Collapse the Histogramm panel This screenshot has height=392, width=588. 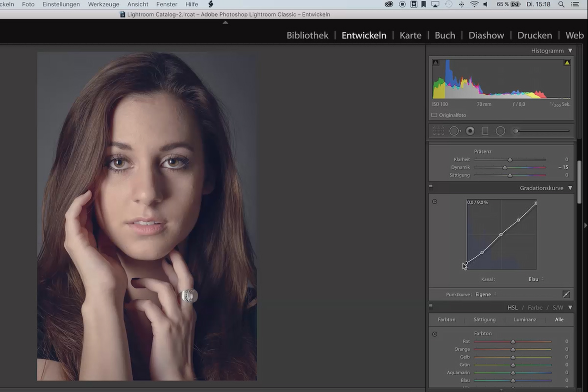[x=570, y=51]
